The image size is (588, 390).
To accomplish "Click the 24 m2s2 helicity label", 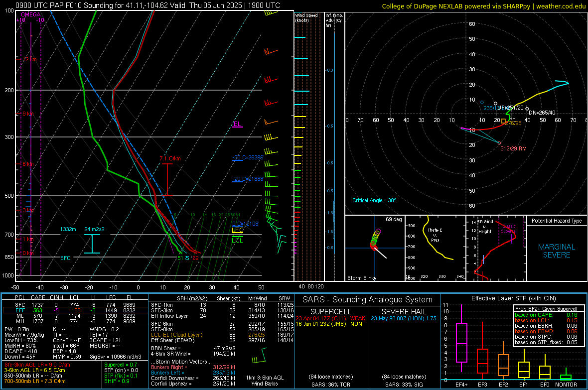I will 95,229.
